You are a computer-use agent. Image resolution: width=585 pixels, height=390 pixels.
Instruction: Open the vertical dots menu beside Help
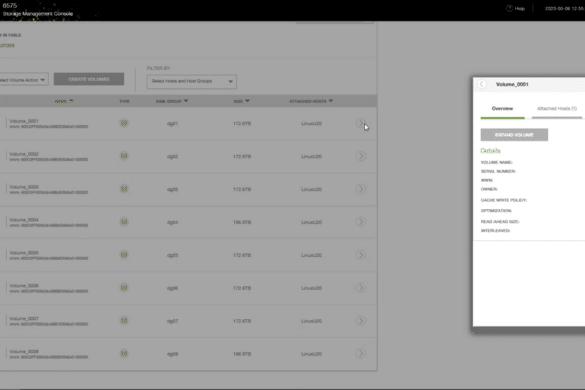tap(533, 8)
